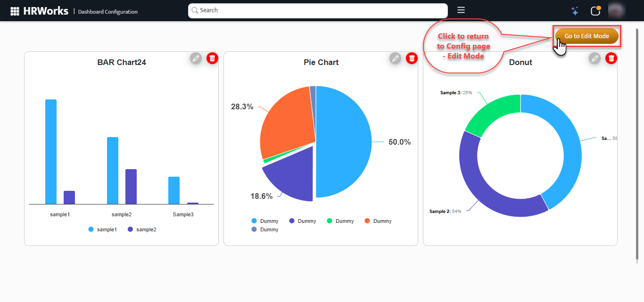Toggle sample1 series in bar chart legend
The image size is (644, 302).
[x=103, y=229]
